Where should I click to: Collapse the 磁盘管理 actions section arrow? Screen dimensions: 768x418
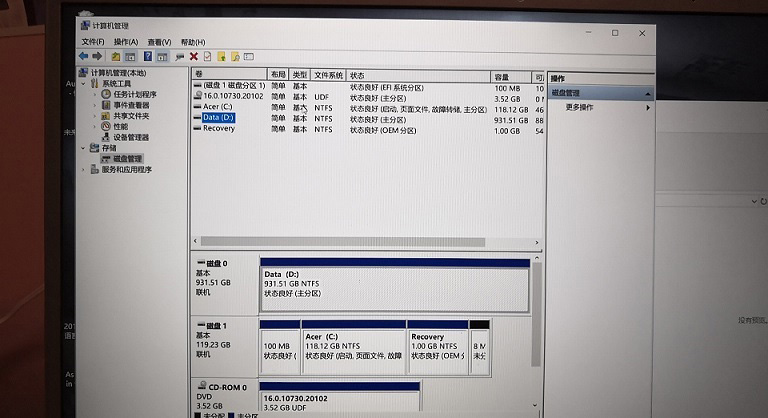(x=648, y=93)
